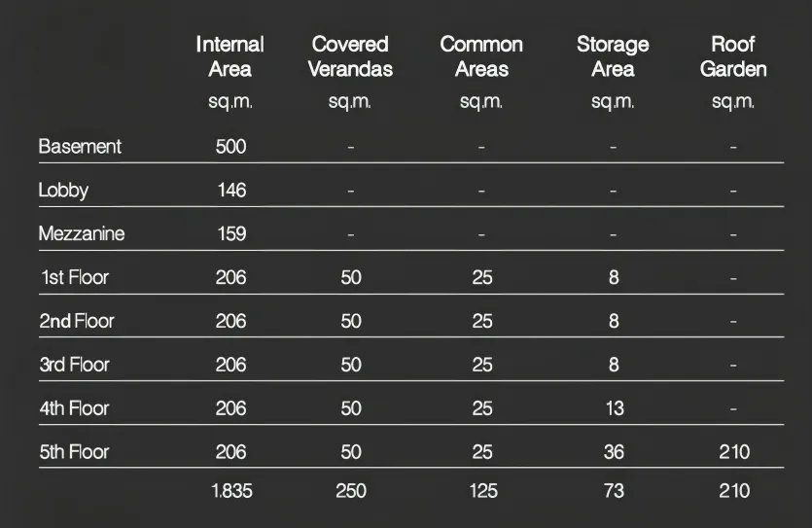Click the 3rd Floor row label

point(75,366)
